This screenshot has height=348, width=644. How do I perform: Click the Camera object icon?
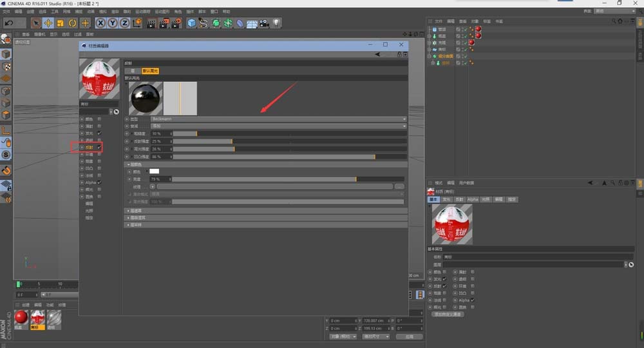(264, 23)
